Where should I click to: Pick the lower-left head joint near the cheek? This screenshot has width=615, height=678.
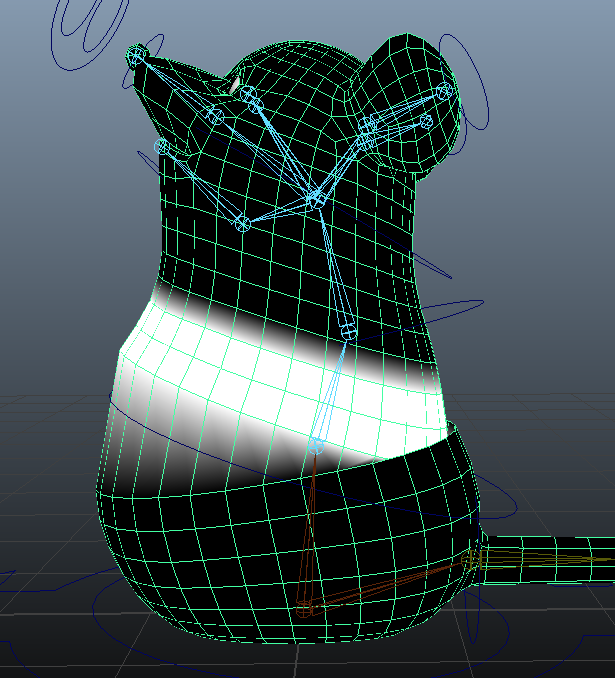coord(241,224)
